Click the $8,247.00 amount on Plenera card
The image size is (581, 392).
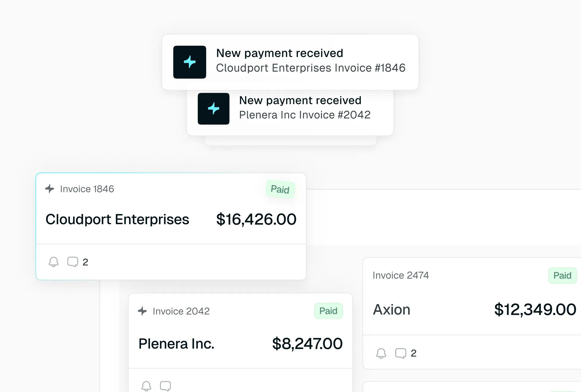click(x=307, y=344)
